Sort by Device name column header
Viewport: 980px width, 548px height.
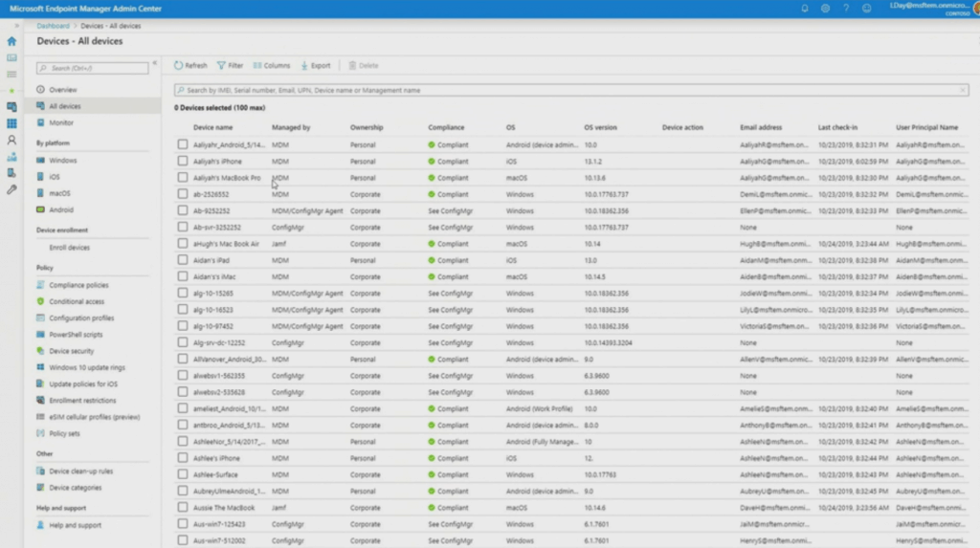click(212, 127)
